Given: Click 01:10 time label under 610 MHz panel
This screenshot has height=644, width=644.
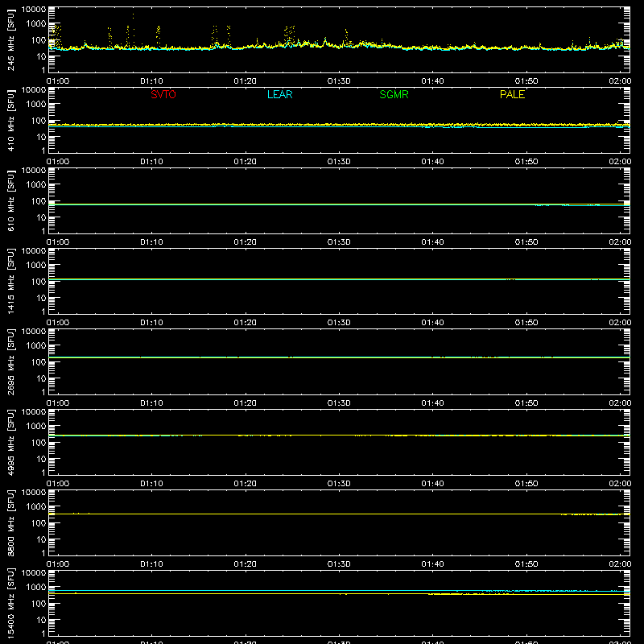Looking at the screenshot, I should (151, 242).
